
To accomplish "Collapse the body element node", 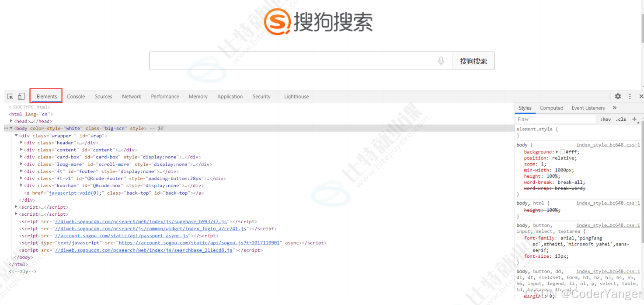I will [11, 128].
